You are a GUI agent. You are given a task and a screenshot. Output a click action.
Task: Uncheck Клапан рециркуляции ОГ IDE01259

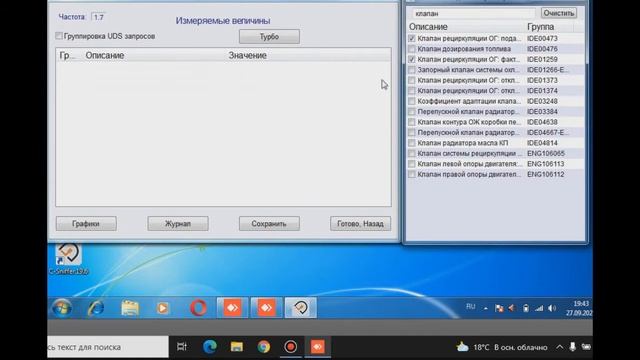pos(412,59)
